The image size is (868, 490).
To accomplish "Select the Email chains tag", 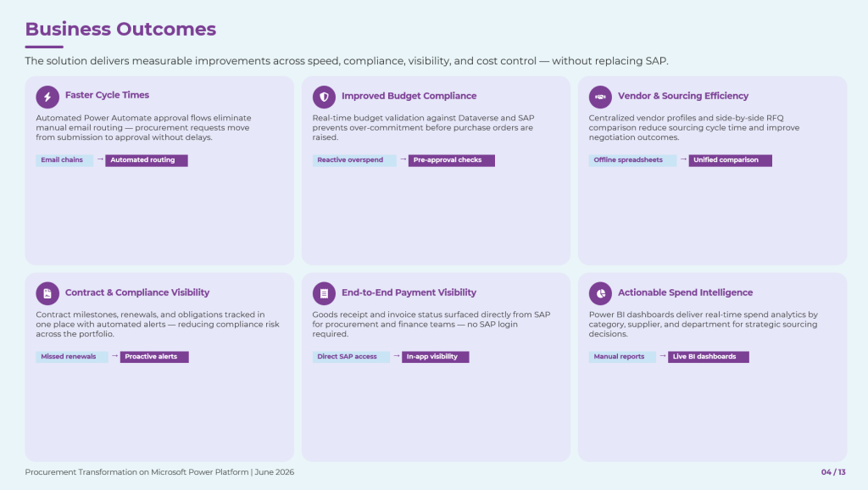I will [64, 160].
